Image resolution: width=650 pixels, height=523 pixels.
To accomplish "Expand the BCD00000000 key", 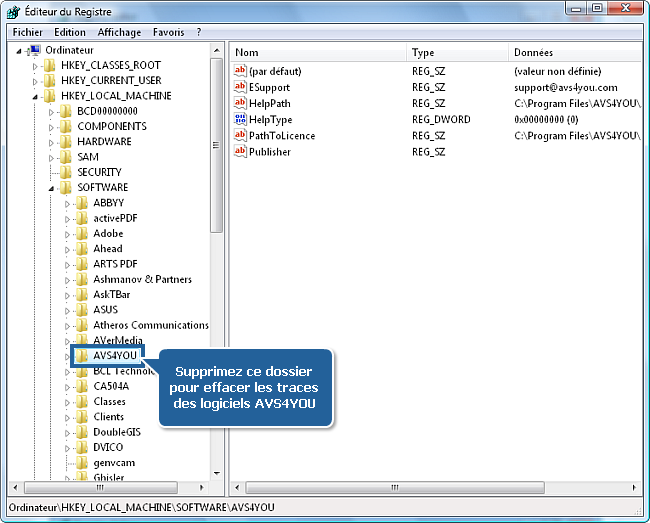I will pos(51,112).
